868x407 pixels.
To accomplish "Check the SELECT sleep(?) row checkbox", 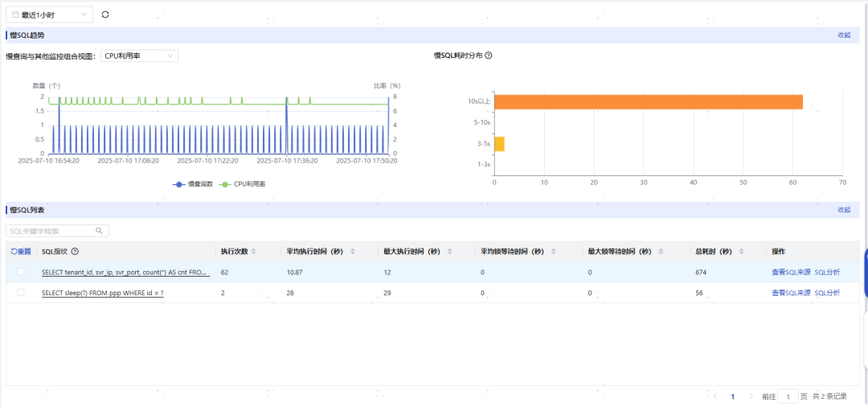I will tap(20, 292).
